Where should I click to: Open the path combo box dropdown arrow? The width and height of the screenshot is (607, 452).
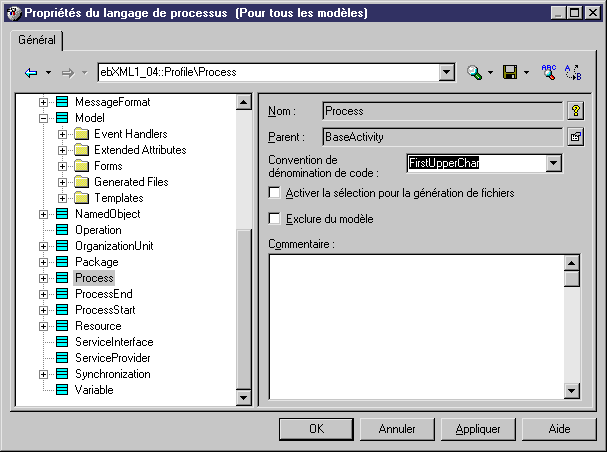point(446,73)
